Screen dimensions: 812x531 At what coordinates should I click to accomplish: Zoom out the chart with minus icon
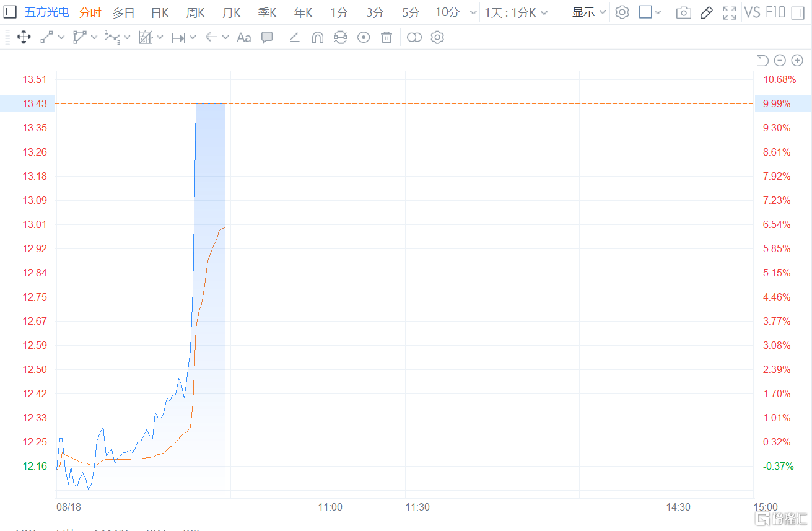point(780,60)
